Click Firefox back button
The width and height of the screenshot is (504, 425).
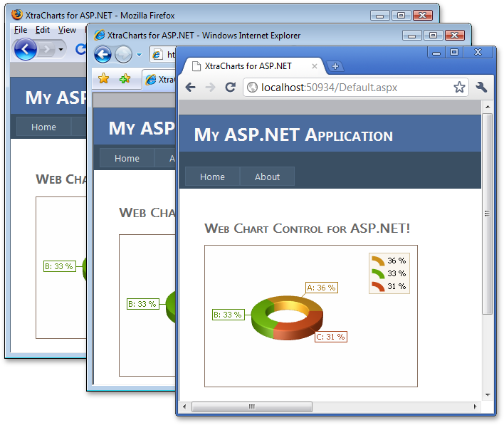[x=26, y=49]
